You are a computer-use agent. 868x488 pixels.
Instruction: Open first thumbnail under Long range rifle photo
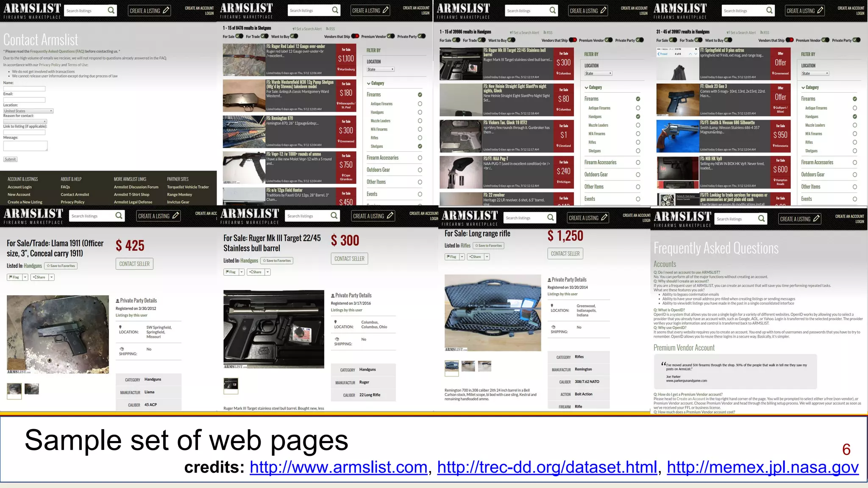coord(451,367)
